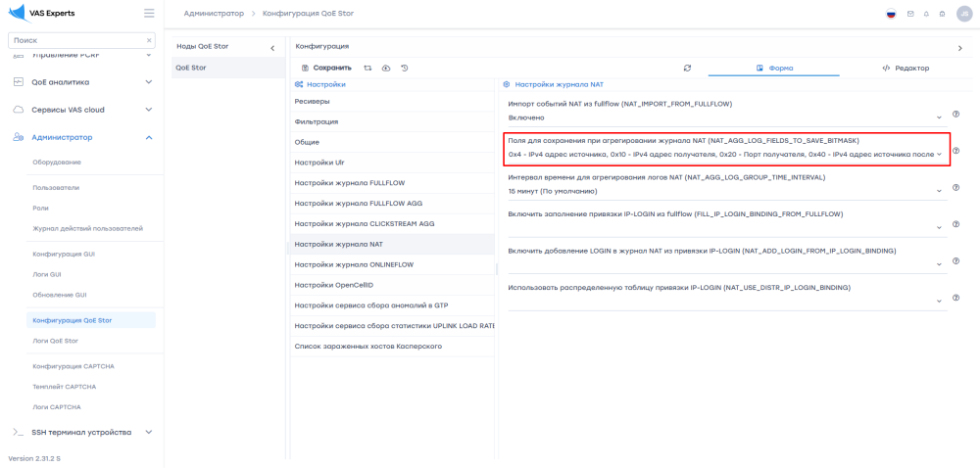This screenshot has width=980, height=468.
Task: Open Логи QoE Stor in sidebar
Action: coord(55,341)
